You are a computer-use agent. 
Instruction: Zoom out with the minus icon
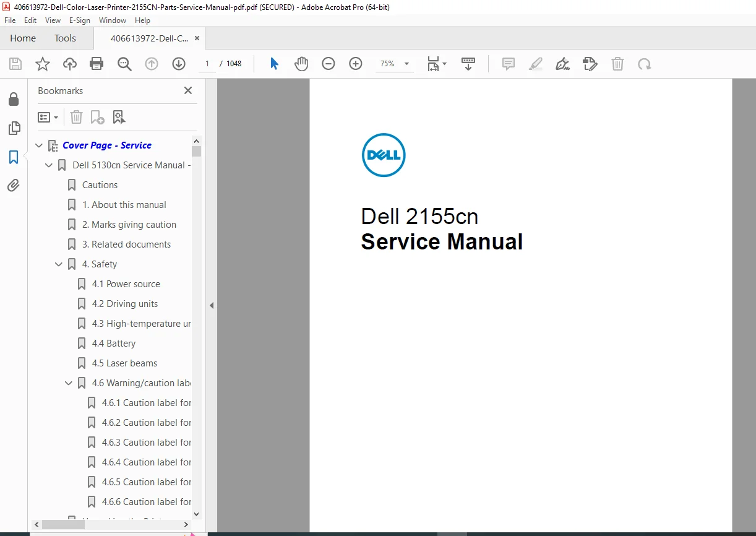point(329,64)
